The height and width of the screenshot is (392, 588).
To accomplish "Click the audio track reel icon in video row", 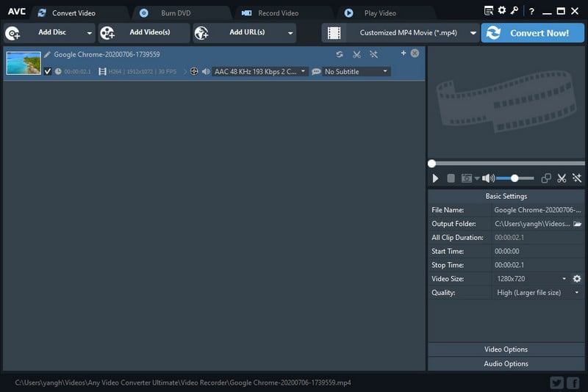I will tap(194, 71).
